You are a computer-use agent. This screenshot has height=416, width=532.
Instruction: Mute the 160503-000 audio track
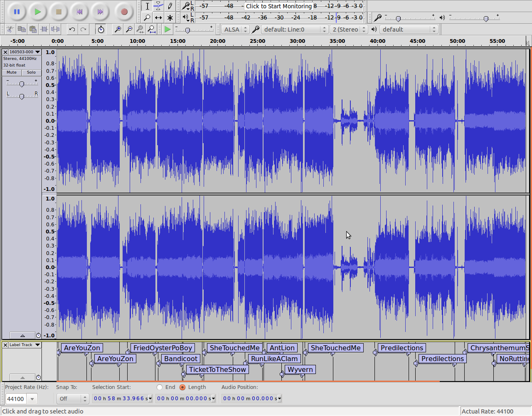[x=12, y=72]
